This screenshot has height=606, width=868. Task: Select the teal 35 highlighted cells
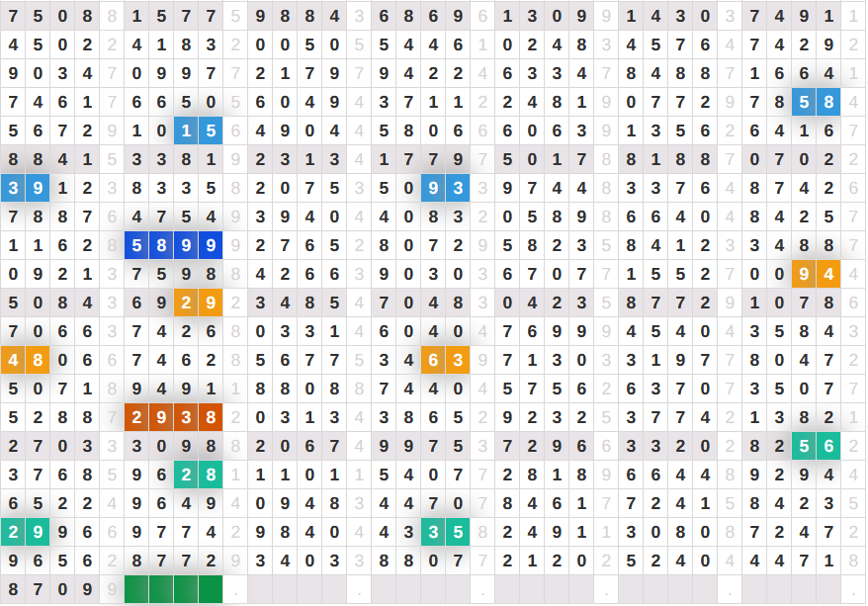pos(445,532)
